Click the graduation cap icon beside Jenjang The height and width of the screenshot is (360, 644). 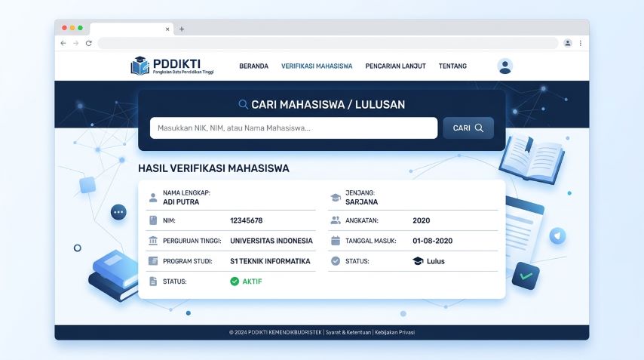336,198
